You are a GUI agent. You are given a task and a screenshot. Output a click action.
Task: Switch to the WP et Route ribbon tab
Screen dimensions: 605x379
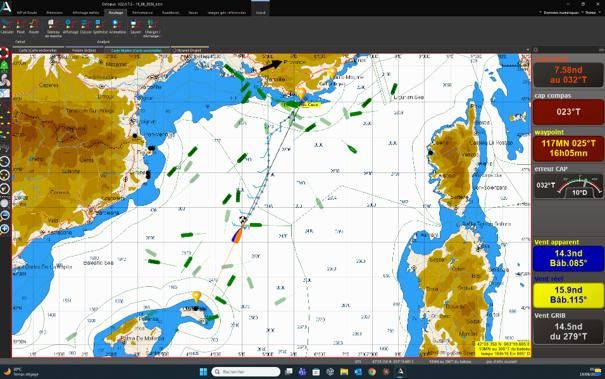(x=27, y=13)
